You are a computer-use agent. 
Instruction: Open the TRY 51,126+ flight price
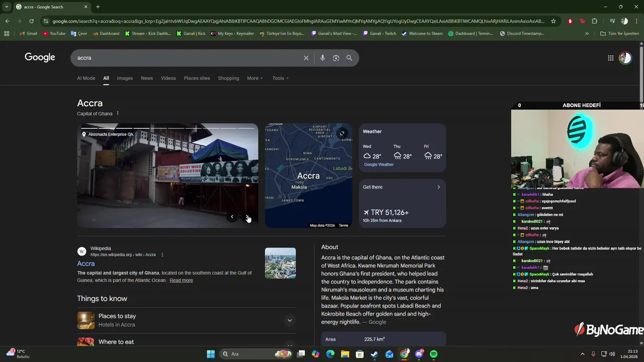(386, 213)
